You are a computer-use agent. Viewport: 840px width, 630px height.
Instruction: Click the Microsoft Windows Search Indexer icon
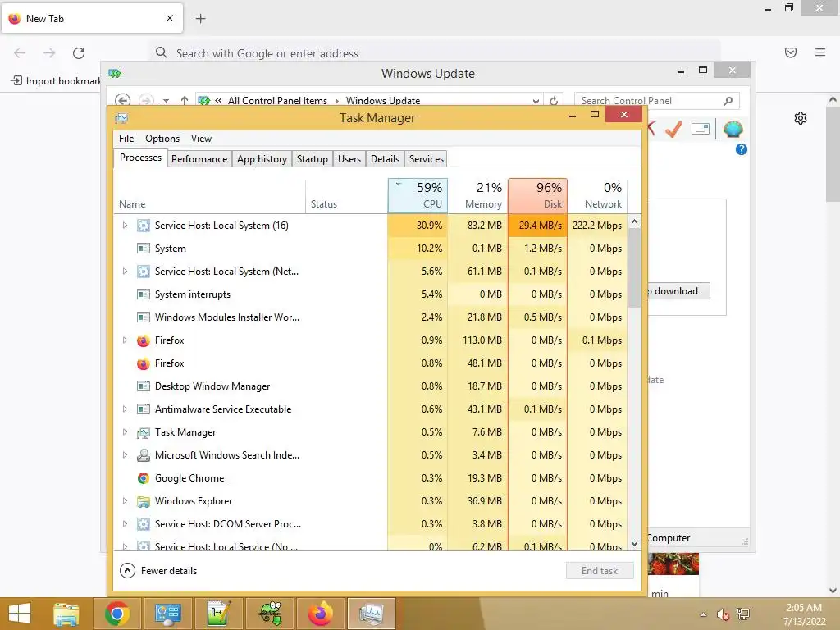[x=143, y=455]
